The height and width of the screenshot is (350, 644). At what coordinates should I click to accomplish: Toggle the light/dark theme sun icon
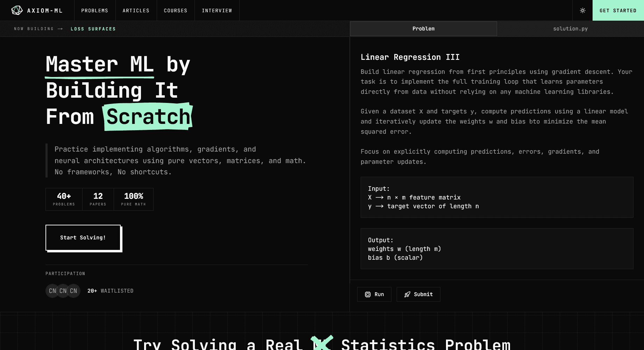(582, 10)
